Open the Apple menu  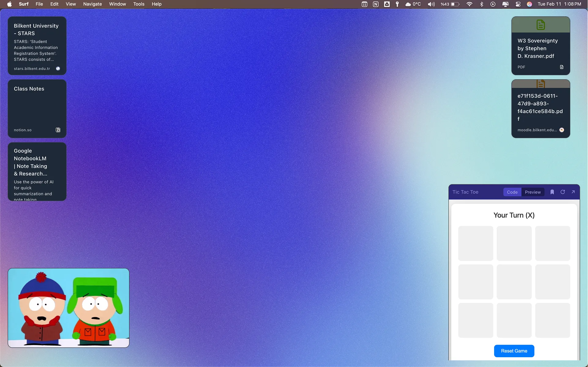tap(9, 4)
